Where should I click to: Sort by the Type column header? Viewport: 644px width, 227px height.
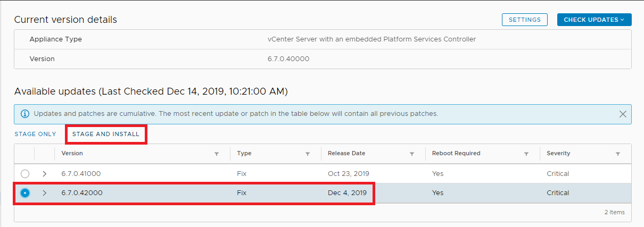point(244,153)
